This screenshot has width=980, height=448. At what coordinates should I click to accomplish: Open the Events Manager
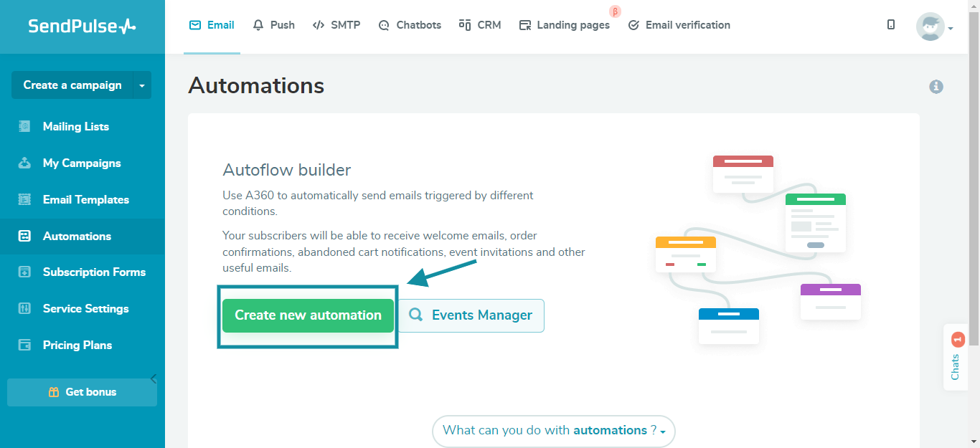[x=471, y=315]
